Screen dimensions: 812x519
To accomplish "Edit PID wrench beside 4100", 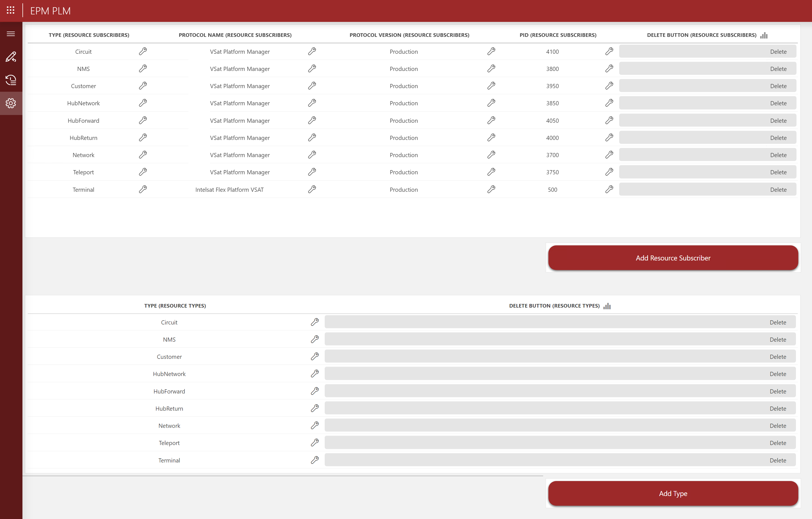I will 609,51.
